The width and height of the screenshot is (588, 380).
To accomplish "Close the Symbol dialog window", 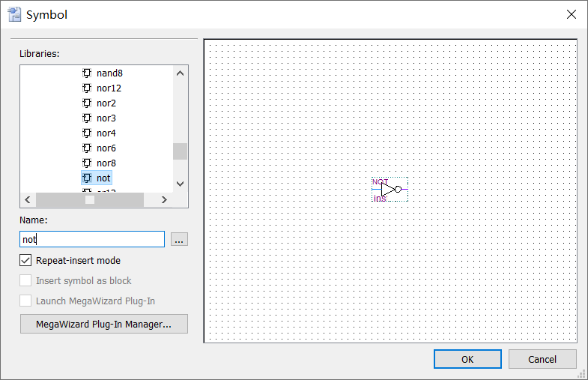I will [x=571, y=14].
